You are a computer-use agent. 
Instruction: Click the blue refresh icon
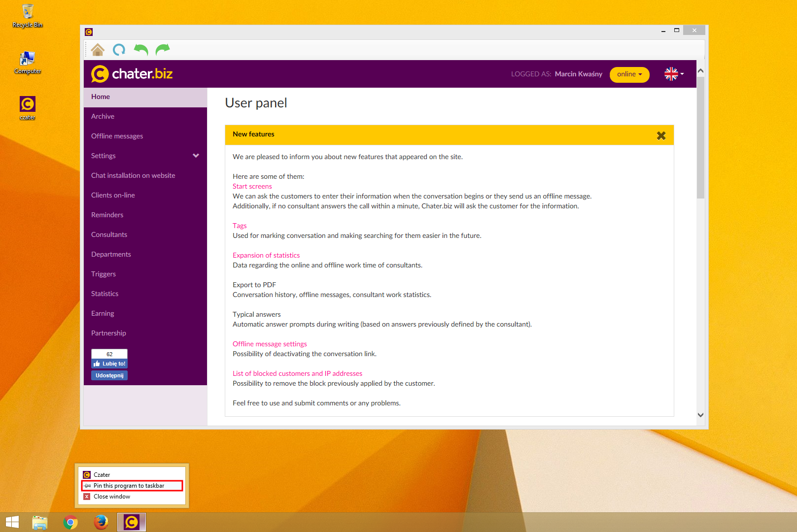click(x=119, y=50)
